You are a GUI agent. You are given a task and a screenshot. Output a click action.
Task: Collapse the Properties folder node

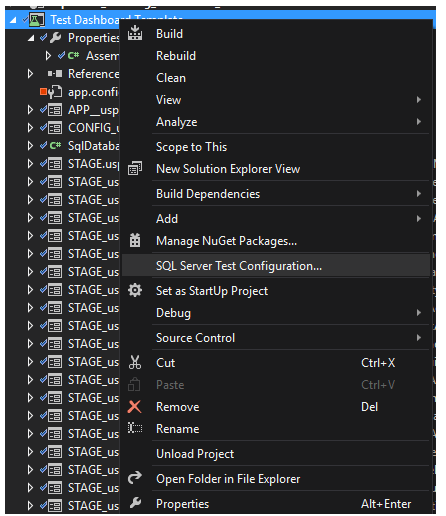(31, 38)
